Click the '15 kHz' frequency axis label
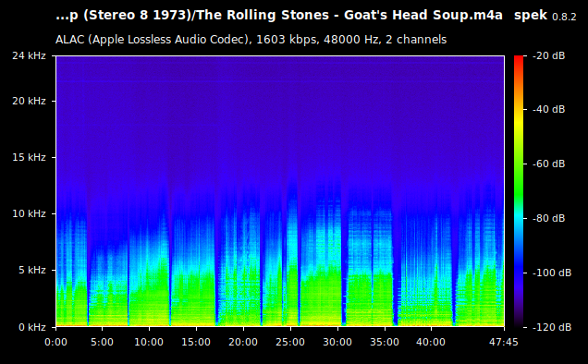The image size is (588, 364). pyautogui.click(x=29, y=157)
